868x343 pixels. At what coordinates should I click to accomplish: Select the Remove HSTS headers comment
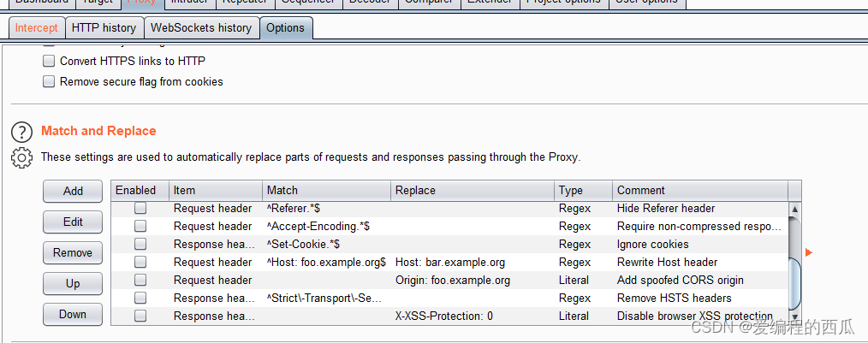coord(700,299)
